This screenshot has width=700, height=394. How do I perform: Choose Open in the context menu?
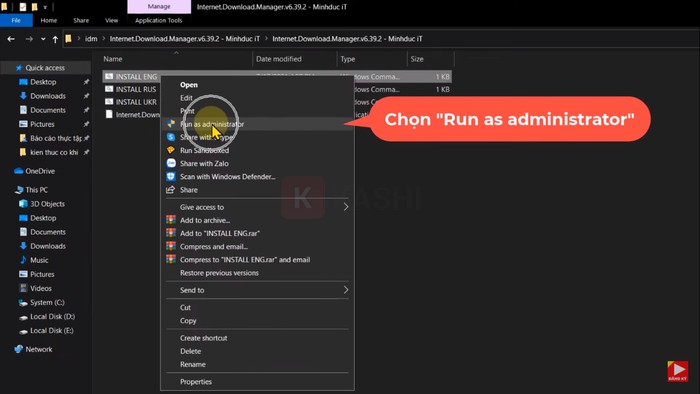click(188, 85)
